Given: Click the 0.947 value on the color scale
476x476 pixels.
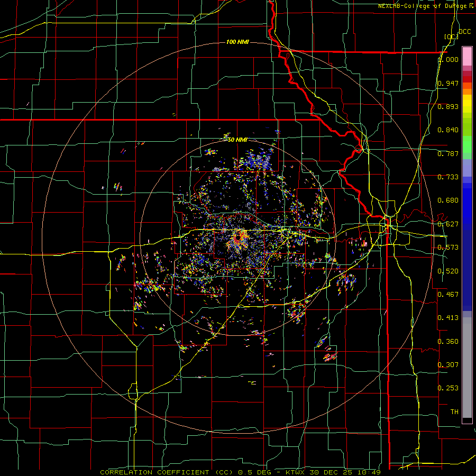Looking at the screenshot, I should 448,83.
